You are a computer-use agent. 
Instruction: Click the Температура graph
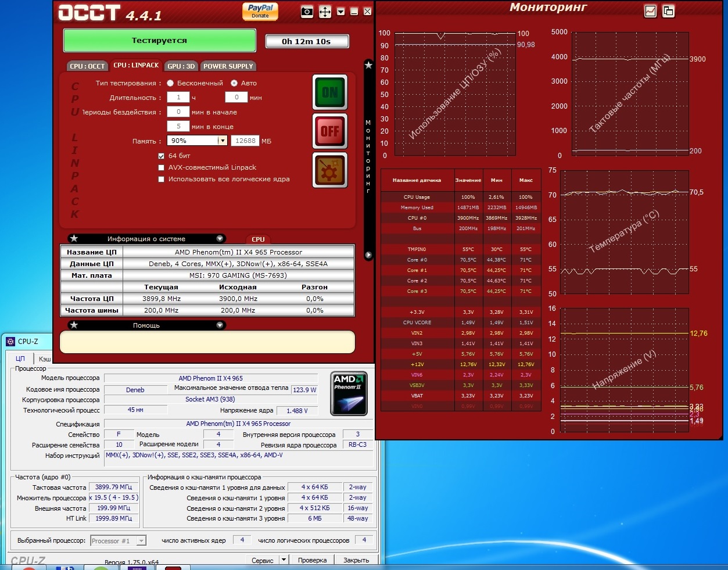624,232
